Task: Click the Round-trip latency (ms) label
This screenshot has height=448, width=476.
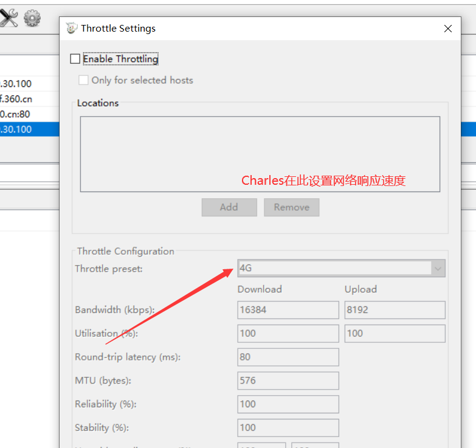Action: (128, 357)
